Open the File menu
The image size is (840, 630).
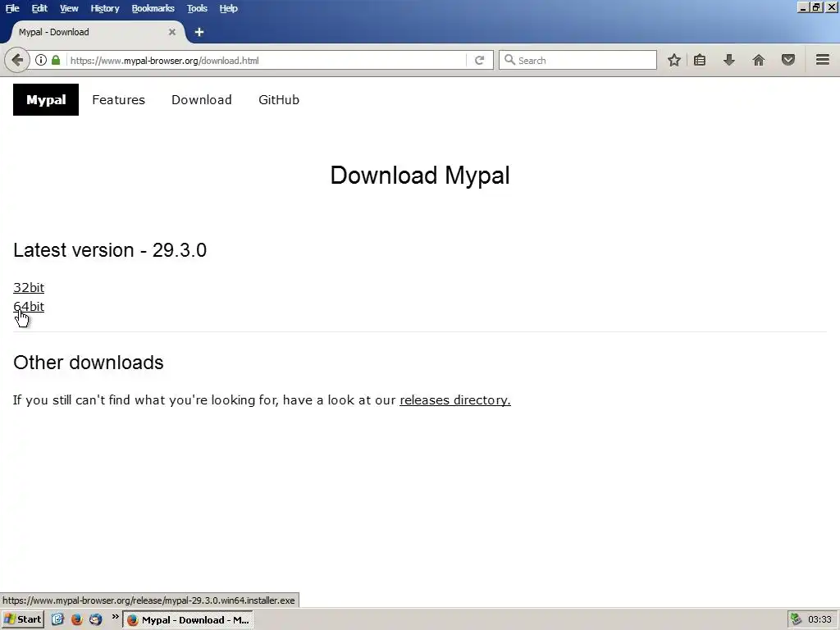click(12, 8)
